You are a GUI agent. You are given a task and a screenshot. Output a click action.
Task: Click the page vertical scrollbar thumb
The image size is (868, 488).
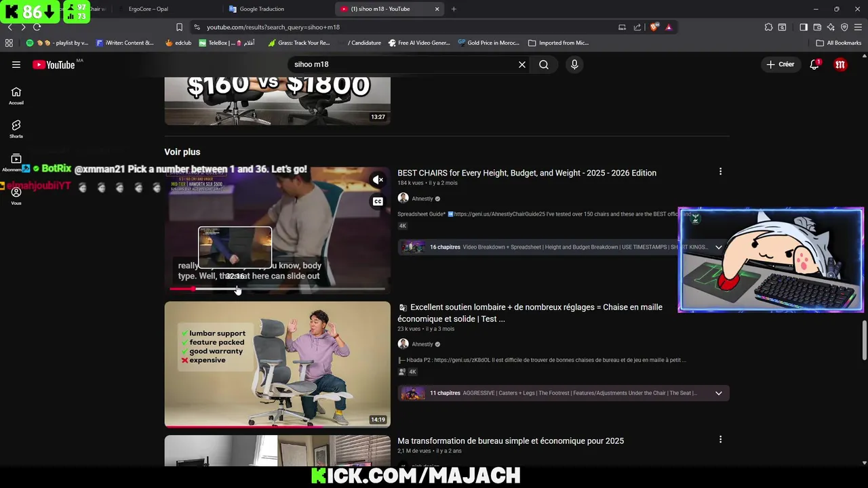(x=864, y=340)
